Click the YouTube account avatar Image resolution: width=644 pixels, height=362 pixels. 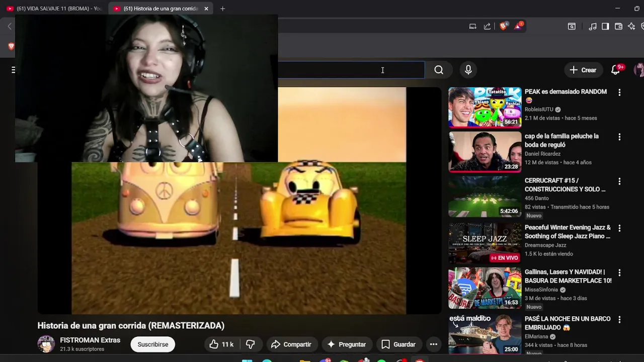coord(639,70)
